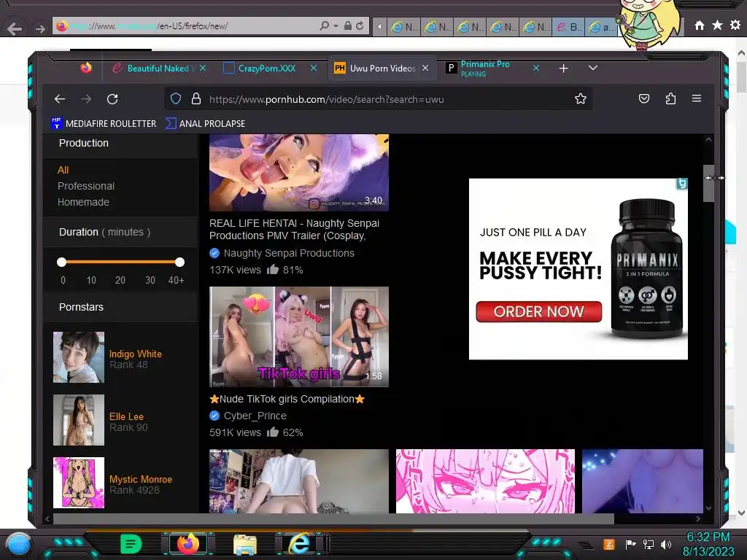Open the Save to Pocket icon
Viewport: 747px width, 560px height.
[x=644, y=98]
